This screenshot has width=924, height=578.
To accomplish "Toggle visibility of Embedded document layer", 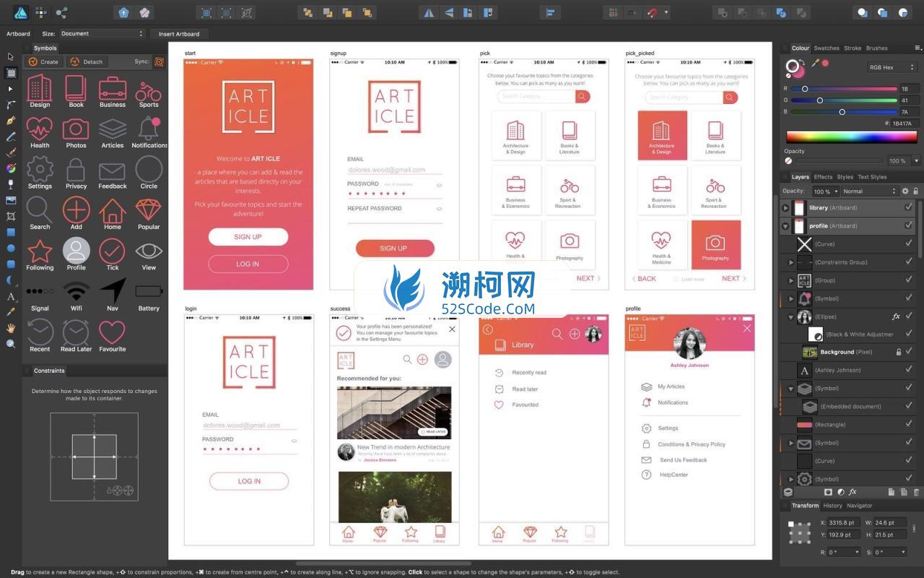I will (909, 406).
